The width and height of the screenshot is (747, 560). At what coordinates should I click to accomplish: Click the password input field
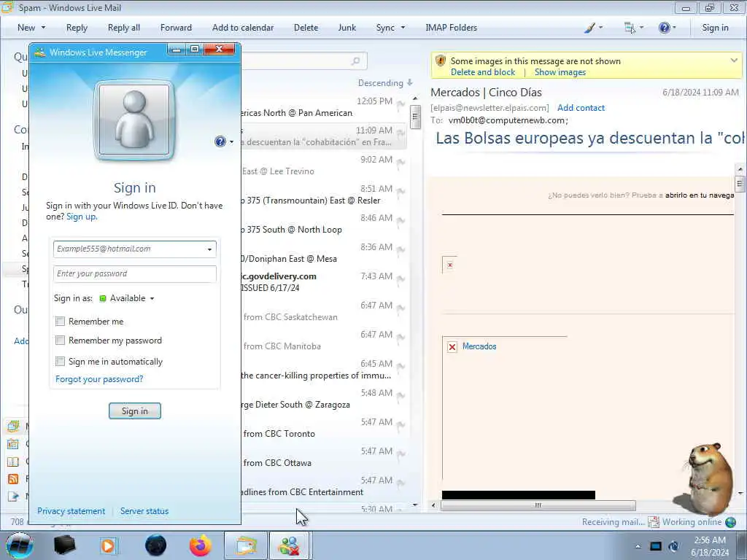(135, 274)
